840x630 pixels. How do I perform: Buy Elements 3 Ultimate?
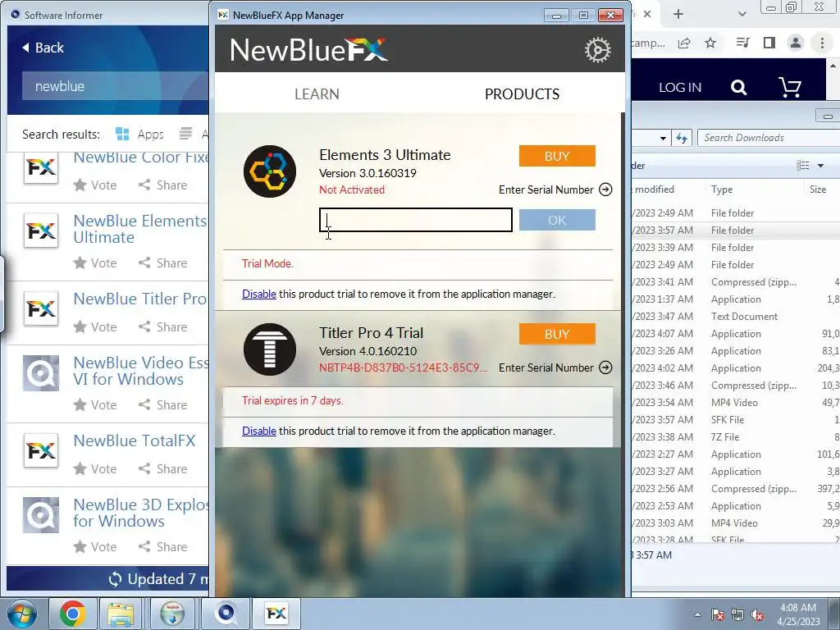coord(557,156)
